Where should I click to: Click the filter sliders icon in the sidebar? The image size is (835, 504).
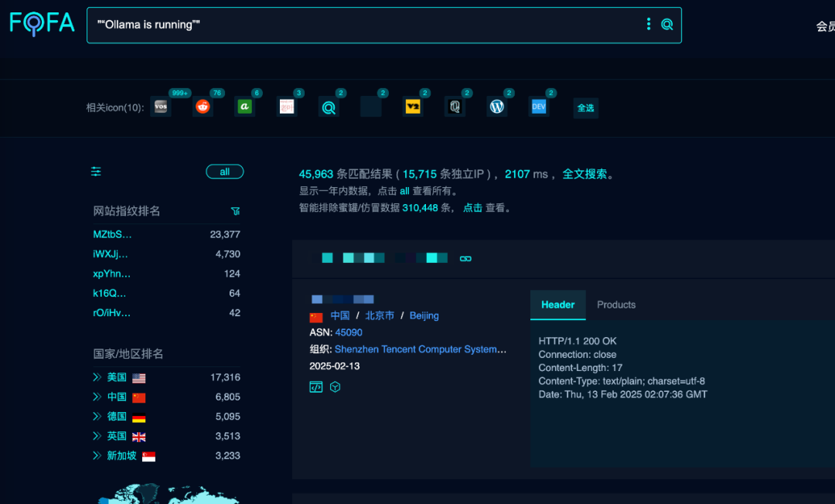[x=96, y=171]
